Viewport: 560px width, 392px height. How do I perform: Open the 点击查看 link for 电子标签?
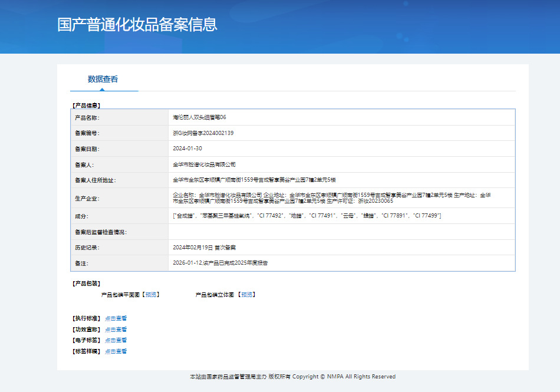point(116,340)
